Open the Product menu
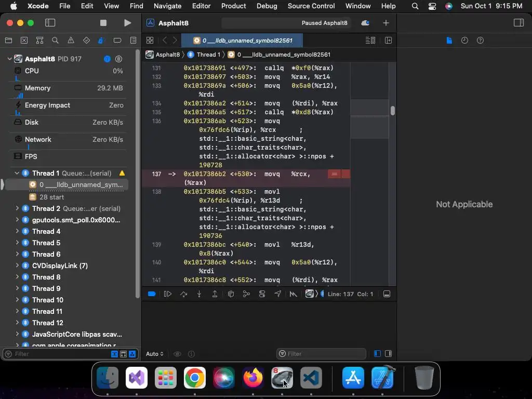Screen dimensions: 532x399 click(x=233, y=6)
